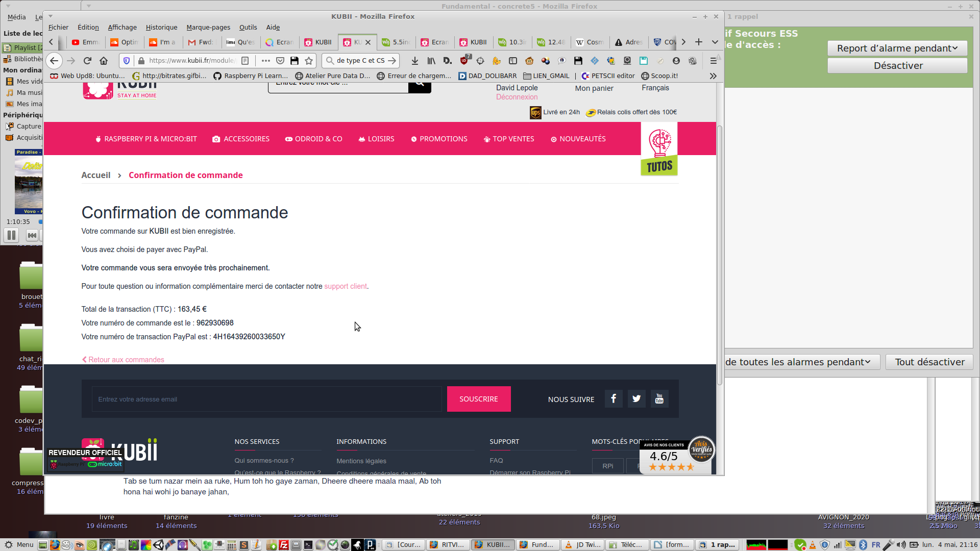Show more bookmarks toolbar items chevron
Viewport: 980px width, 551px height.
pyautogui.click(x=713, y=76)
